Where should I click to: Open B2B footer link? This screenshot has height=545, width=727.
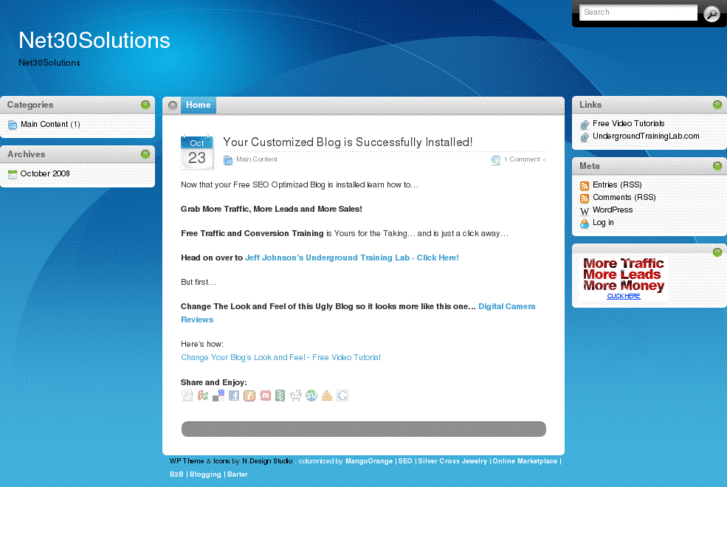[176, 474]
